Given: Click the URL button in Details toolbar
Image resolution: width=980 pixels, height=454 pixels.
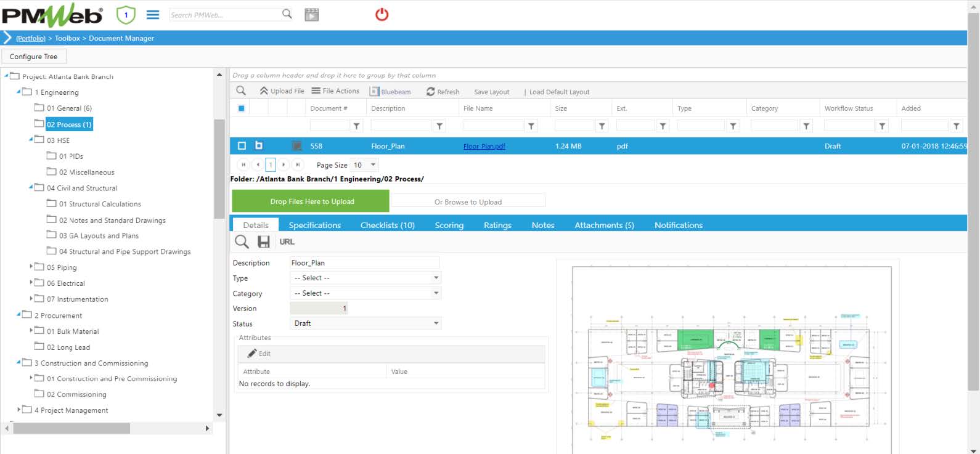Looking at the screenshot, I should 287,241.
